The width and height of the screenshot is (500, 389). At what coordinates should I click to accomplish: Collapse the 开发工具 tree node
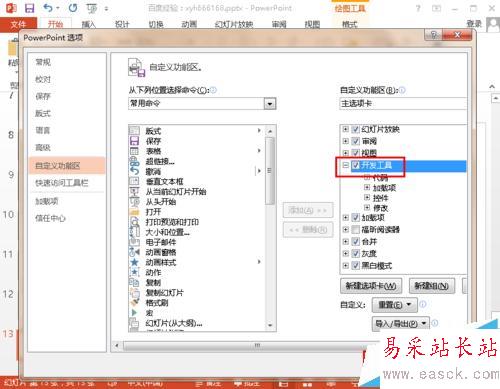[x=345, y=165]
